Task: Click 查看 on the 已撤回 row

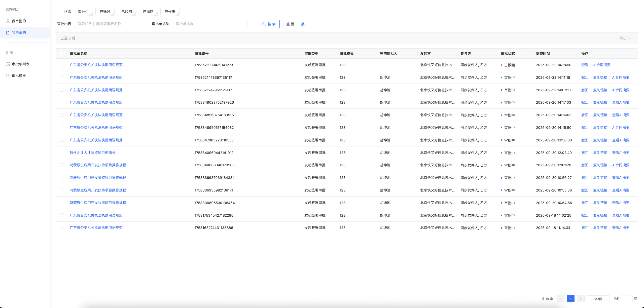Action: click(585, 65)
